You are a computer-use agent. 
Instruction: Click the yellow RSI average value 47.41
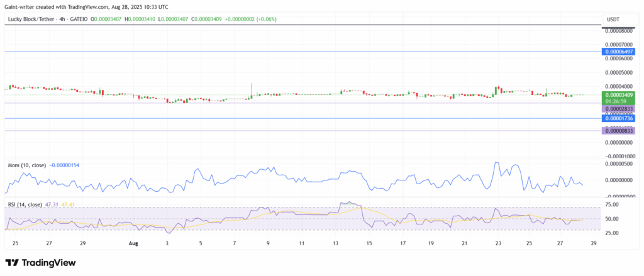click(68, 204)
